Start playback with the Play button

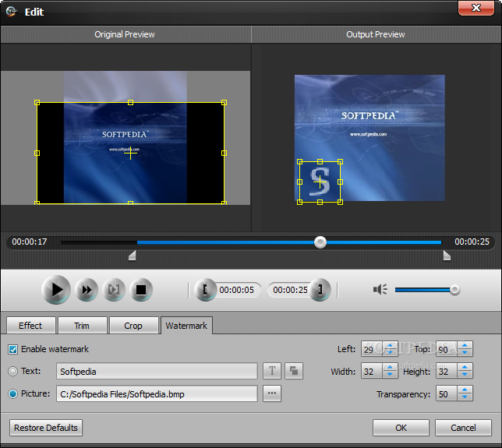[x=56, y=290]
